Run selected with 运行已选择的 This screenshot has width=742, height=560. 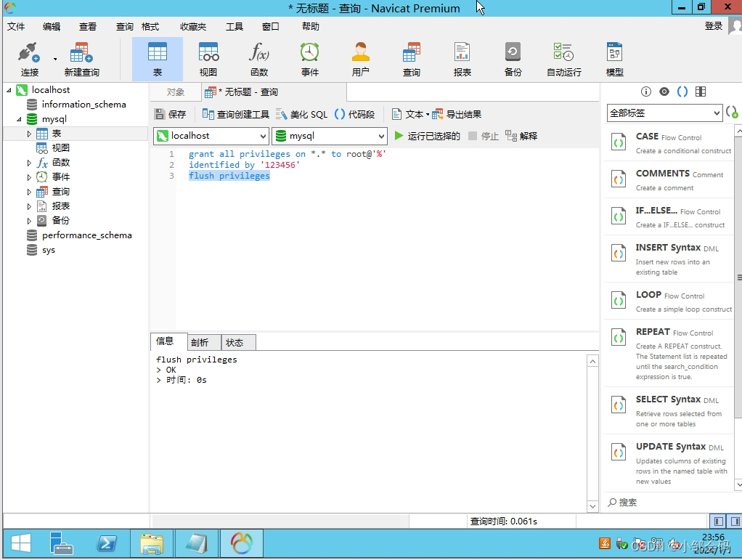tap(427, 136)
